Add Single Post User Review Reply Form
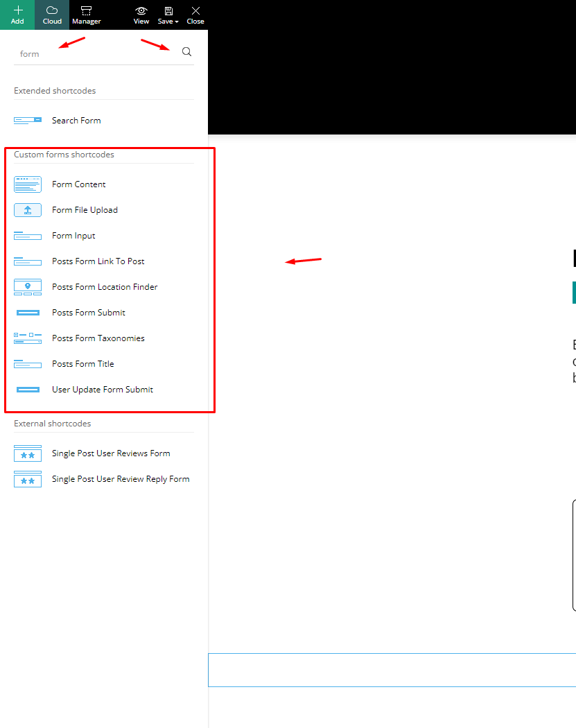576x728 pixels. pyautogui.click(x=121, y=479)
